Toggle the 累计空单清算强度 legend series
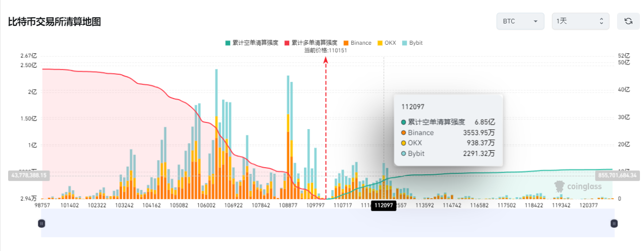The width and height of the screenshot is (644, 251). (x=252, y=43)
